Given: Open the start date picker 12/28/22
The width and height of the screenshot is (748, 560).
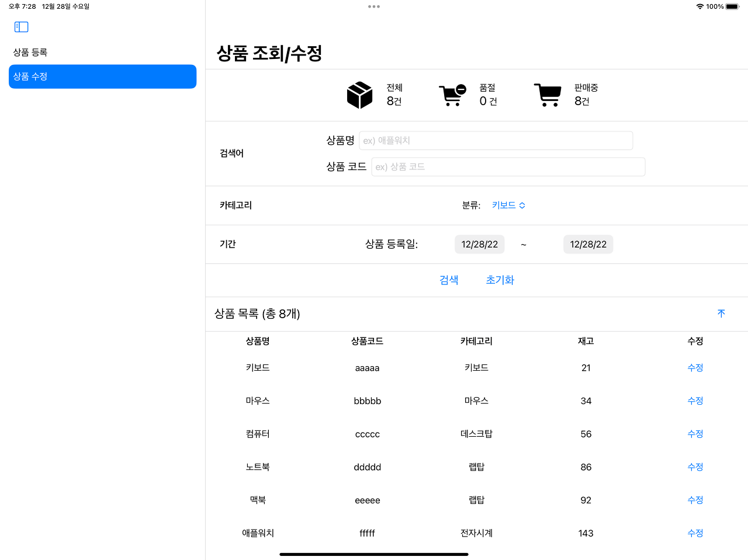Looking at the screenshot, I should tap(479, 244).
